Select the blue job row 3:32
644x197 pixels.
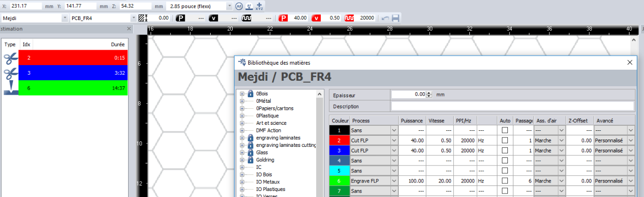pos(73,73)
